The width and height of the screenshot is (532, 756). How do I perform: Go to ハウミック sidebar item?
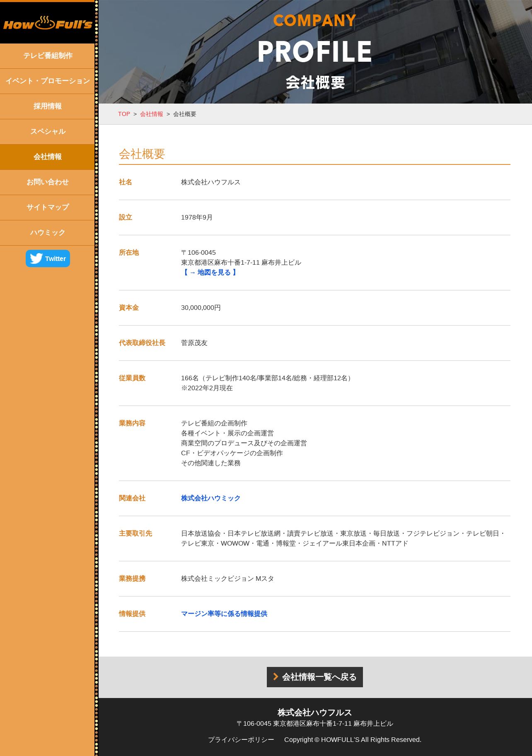pos(48,233)
